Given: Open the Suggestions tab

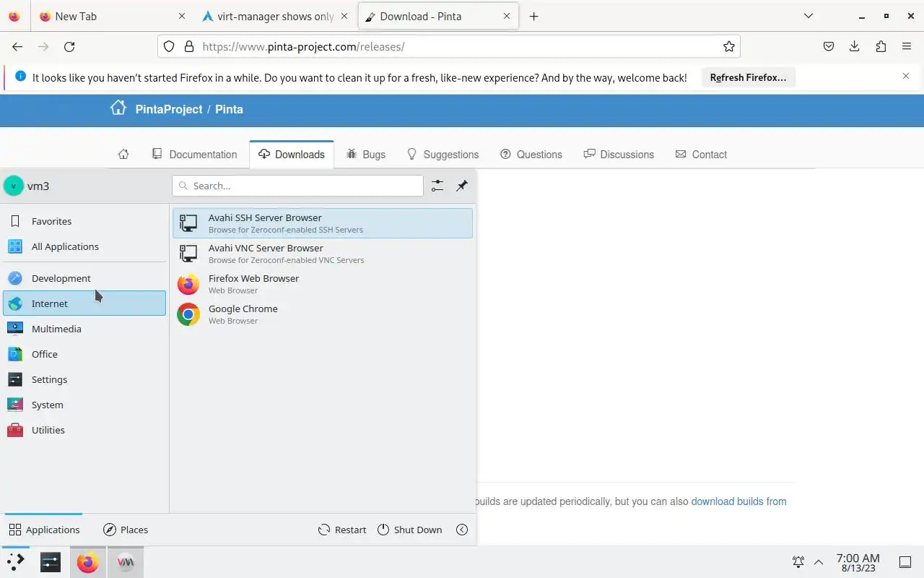Looking at the screenshot, I should pyautogui.click(x=443, y=154).
